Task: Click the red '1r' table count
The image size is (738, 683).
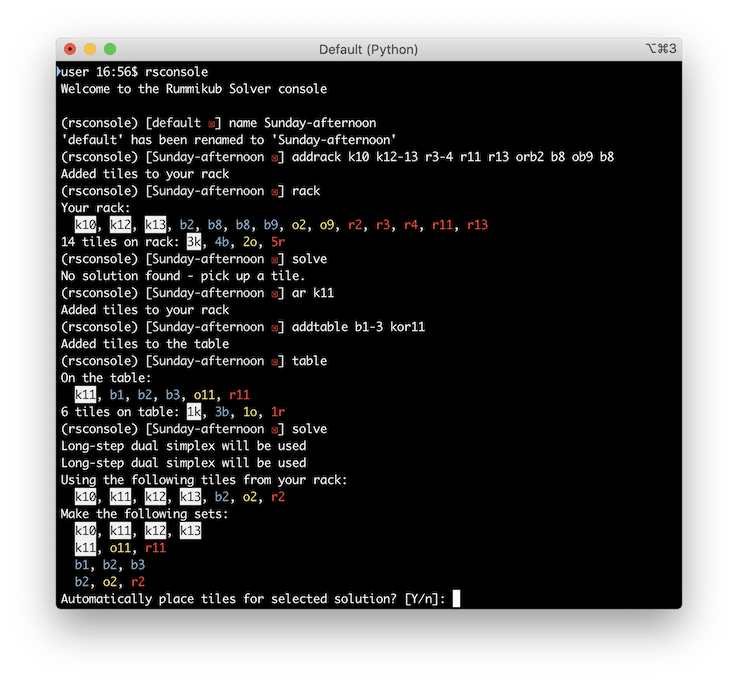Action: [278, 411]
